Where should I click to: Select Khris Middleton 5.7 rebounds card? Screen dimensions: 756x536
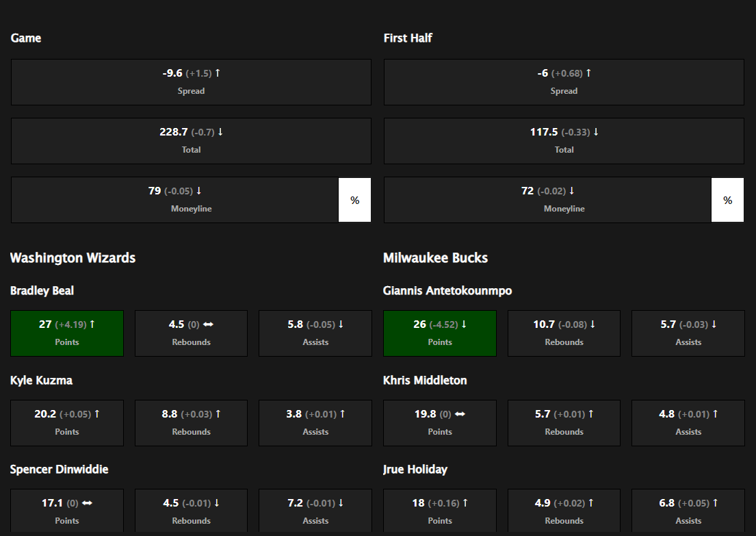[564, 422]
